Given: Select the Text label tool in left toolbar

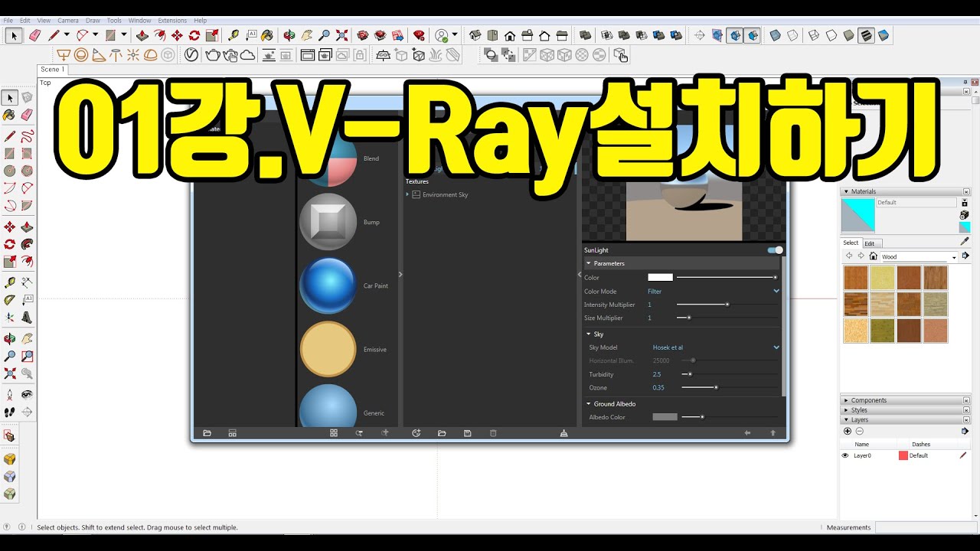Looking at the screenshot, I should (28, 299).
